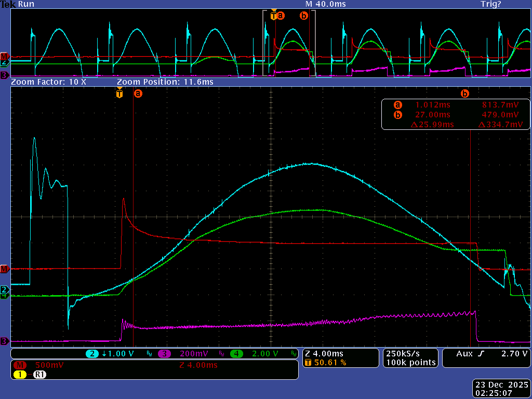Click cursor b marker above the readout box
Image resolution: width=532 pixels, height=399 pixels.
click(x=465, y=94)
